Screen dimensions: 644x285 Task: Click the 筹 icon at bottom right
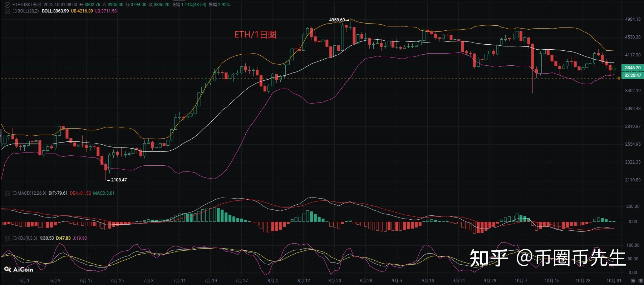coord(633,281)
